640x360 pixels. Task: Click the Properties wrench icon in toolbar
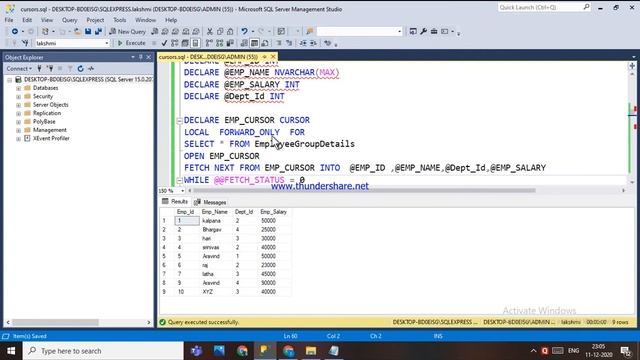tap(423, 31)
